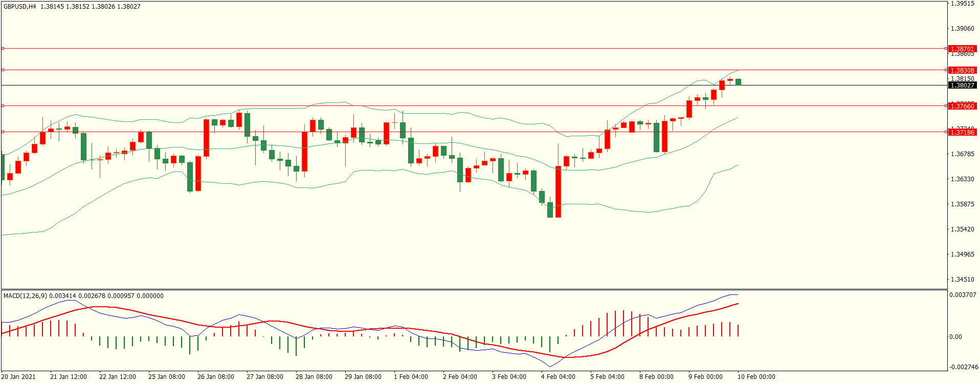Click the 1.36330 price axis value
Viewport: 980px width, 383px height.
point(962,179)
